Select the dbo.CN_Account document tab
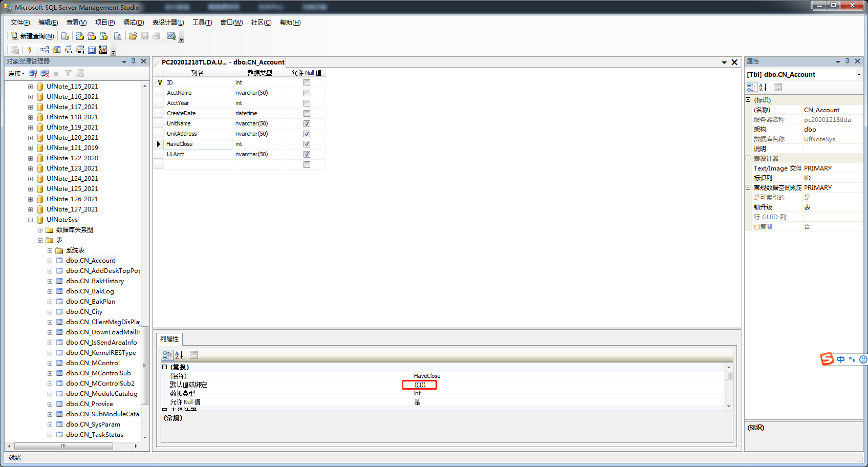 coord(223,62)
